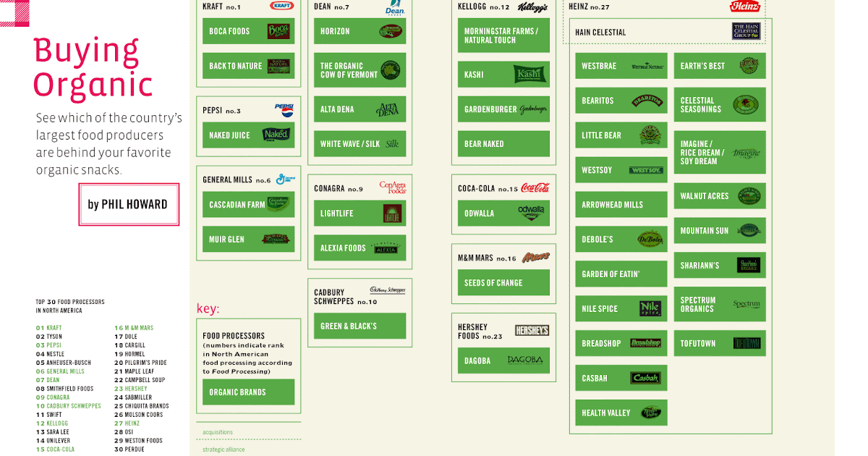
Task: Select the Lightlife brand box
Action: click(x=359, y=214)
